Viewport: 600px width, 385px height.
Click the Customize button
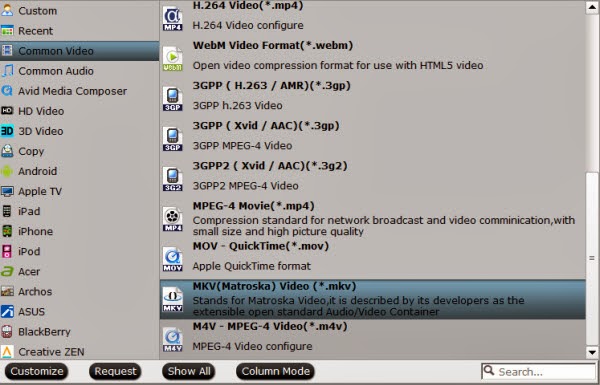pos(37,371)
